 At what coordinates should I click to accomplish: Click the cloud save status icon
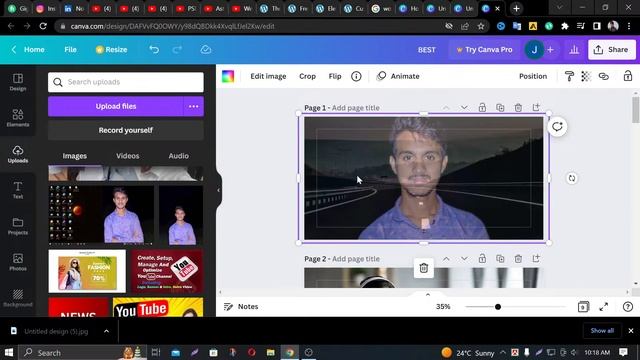coord(206,50)
